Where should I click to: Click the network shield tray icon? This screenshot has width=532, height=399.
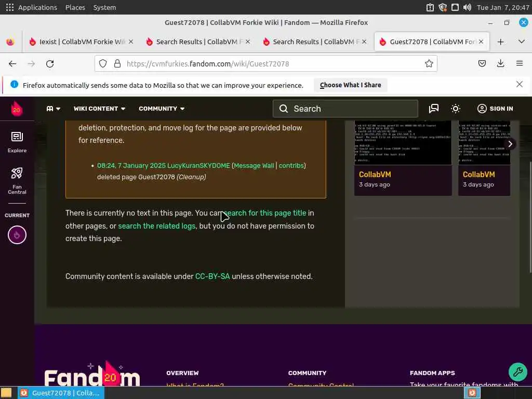tap(443, 7)
